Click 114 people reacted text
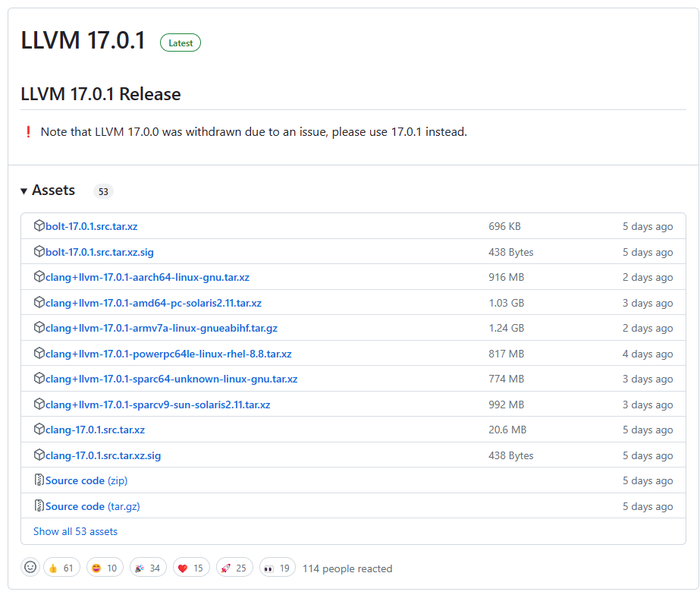Viewport: 700px width, 595px height. pyautogui.click(x=347, y=568)
